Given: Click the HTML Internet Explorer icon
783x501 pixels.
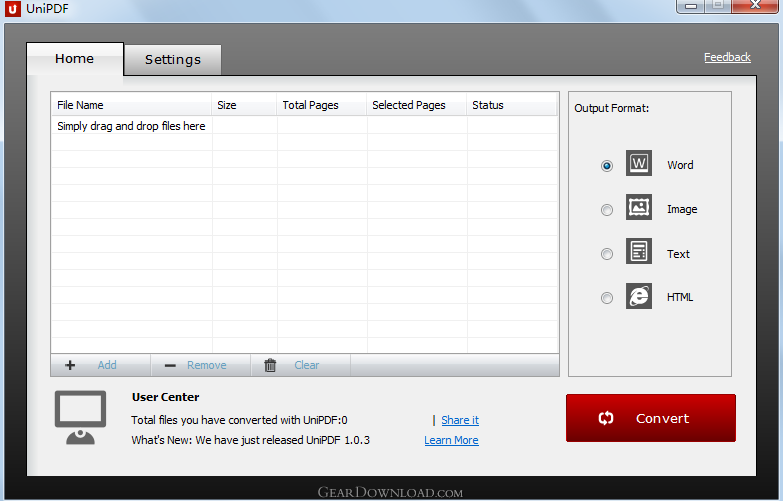Looking at the screenshot, I should pos(639,296).
